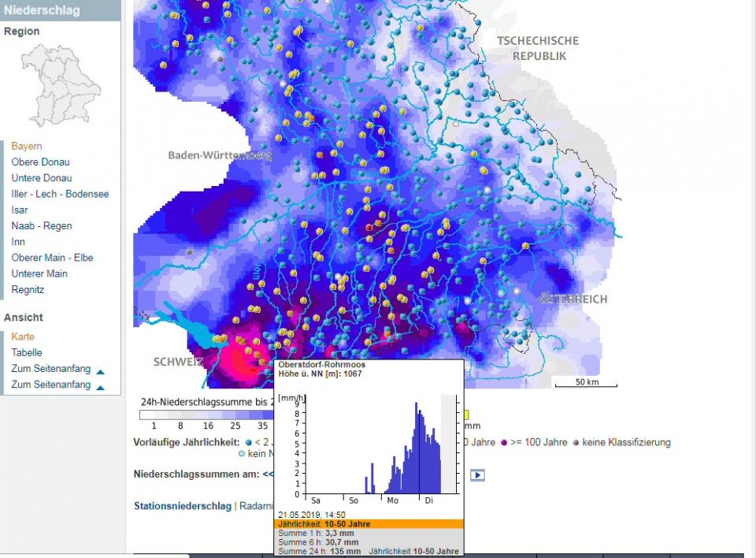This screenshot has width=756, height=558.
Task: Select the Obere Donau region
Action: [x=40, y=162]
